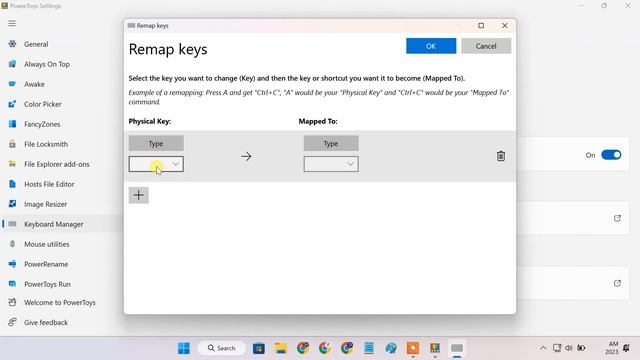Open the Color Picker settings
This screenshot has height=360, width=640.
tap(42, 104)
